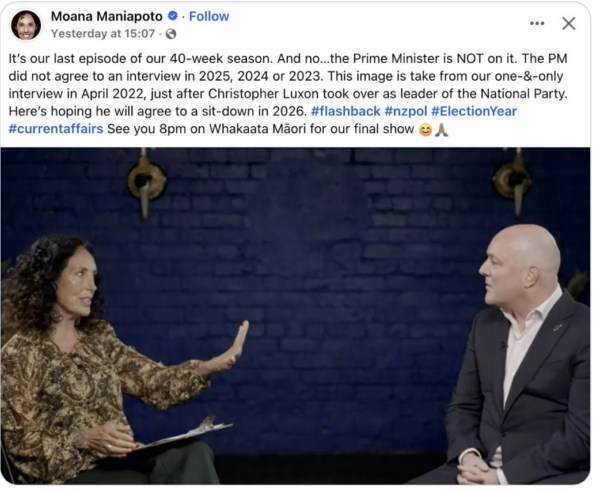
Task: Click the right wall lamp in the photo
Action: [x=513, y=181]
